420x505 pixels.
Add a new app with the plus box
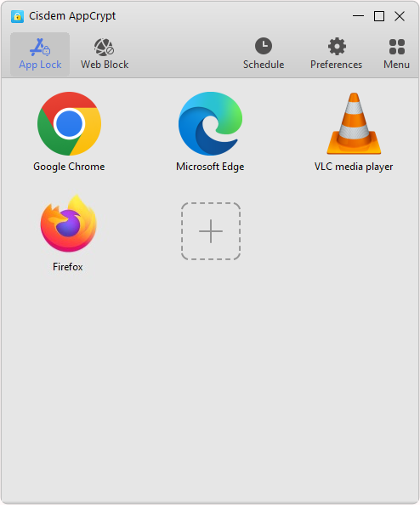[211, 231]
